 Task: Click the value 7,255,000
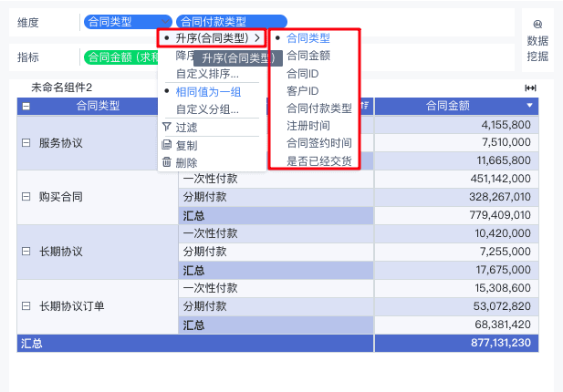[505, 252]
